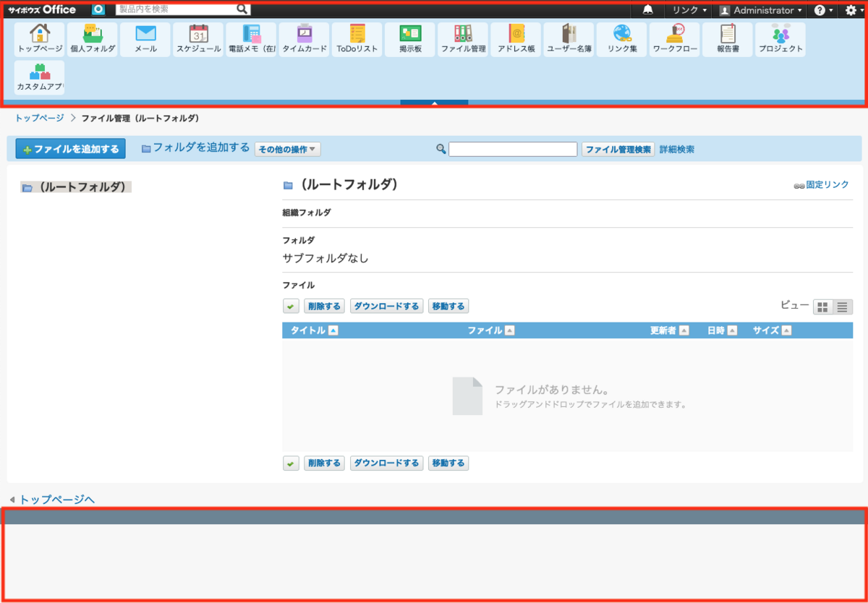Go to トップページ via the breadcrumb
The image size is (868, 603).
(x=39, y=118)
